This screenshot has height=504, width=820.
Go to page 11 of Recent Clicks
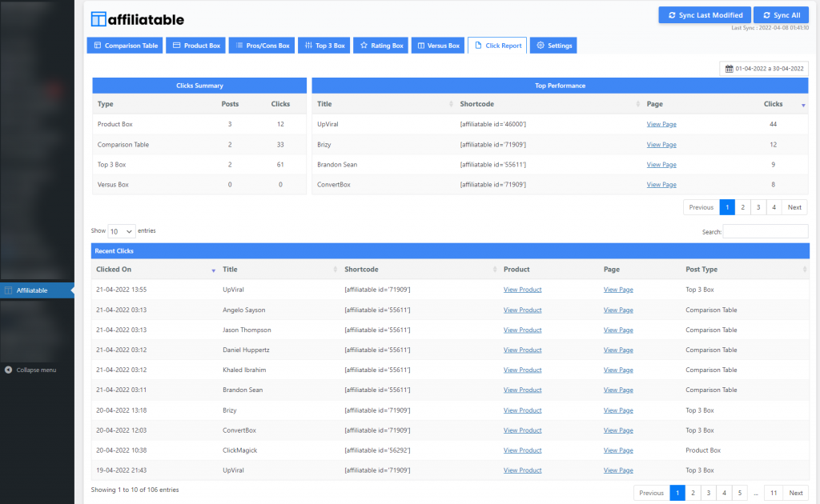[774, 493]
